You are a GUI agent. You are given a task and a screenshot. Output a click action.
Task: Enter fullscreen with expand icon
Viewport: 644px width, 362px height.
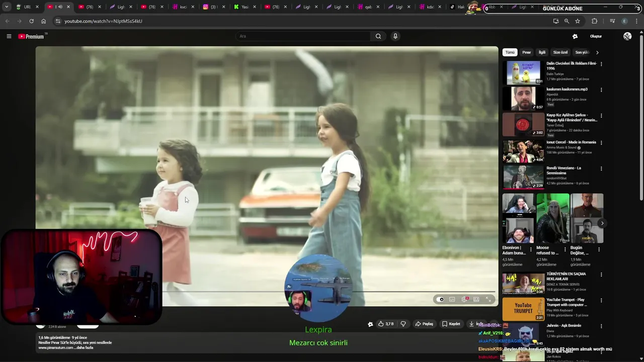click(489, 299)
